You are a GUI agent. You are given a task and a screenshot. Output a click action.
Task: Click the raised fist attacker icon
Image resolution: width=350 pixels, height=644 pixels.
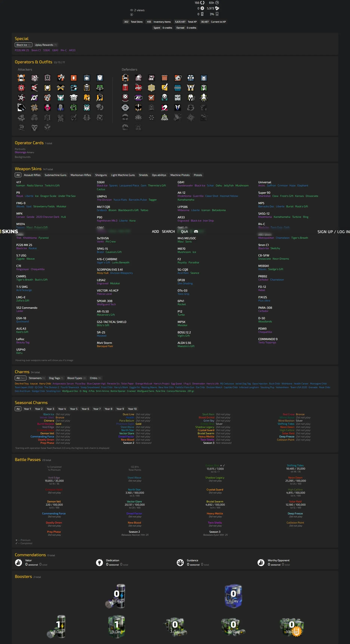click(x=100, y=97)
